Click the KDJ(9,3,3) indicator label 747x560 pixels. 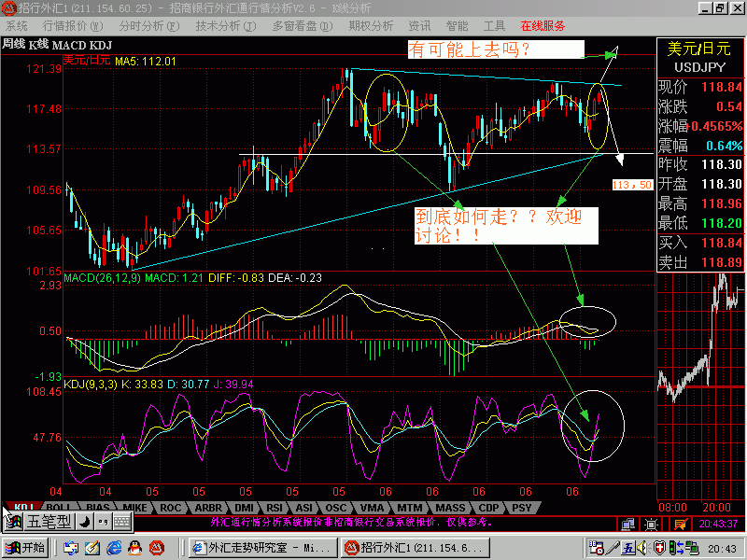coord(91,385)
